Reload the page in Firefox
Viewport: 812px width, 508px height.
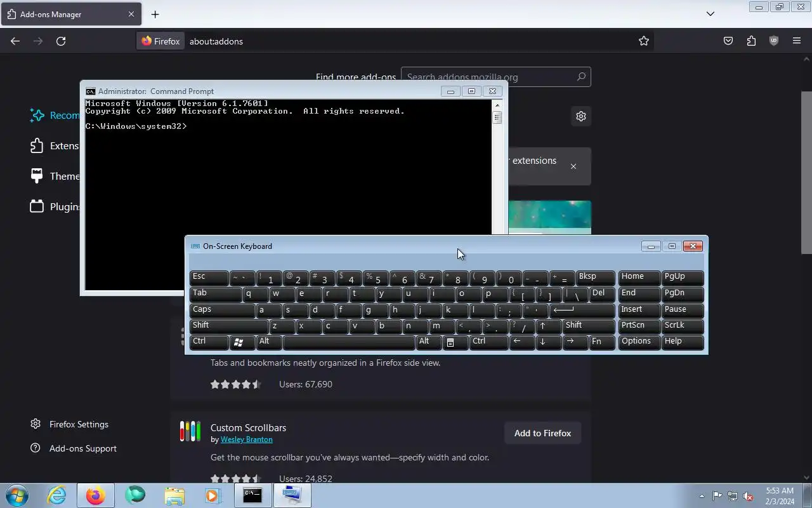click(x=61, y=41)
